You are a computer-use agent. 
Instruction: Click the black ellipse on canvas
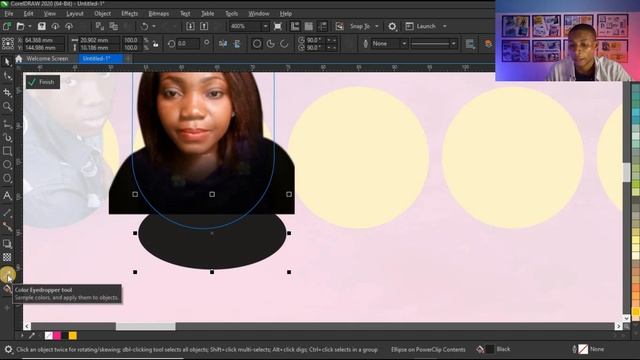click(212, 242)
